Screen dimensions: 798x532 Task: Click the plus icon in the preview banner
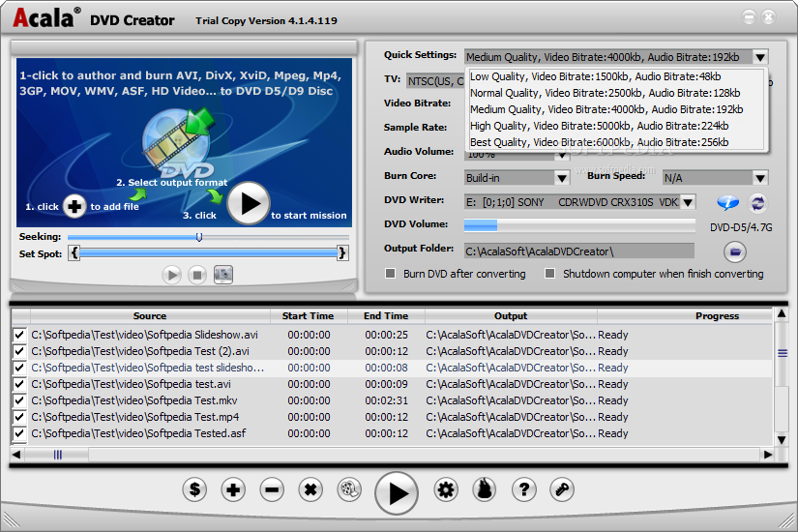pos(74,206)
